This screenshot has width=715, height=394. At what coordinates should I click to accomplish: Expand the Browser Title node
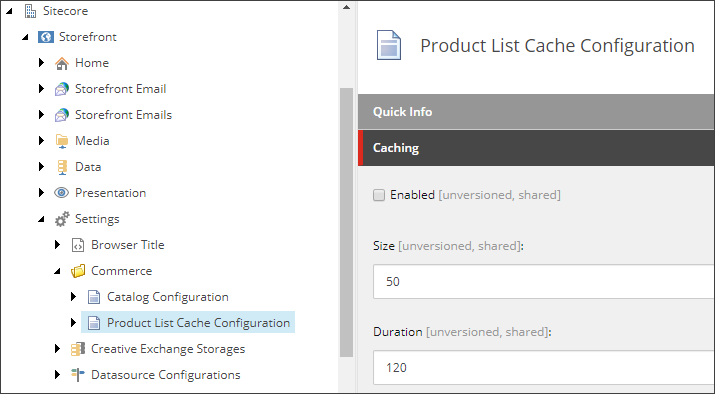(x=57, y=245)
